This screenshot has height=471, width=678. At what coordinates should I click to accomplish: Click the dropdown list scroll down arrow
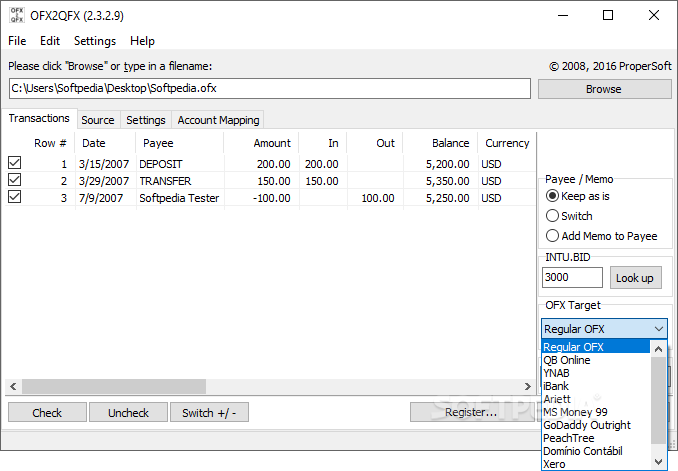pyautogui.click(x=659, y=461)
